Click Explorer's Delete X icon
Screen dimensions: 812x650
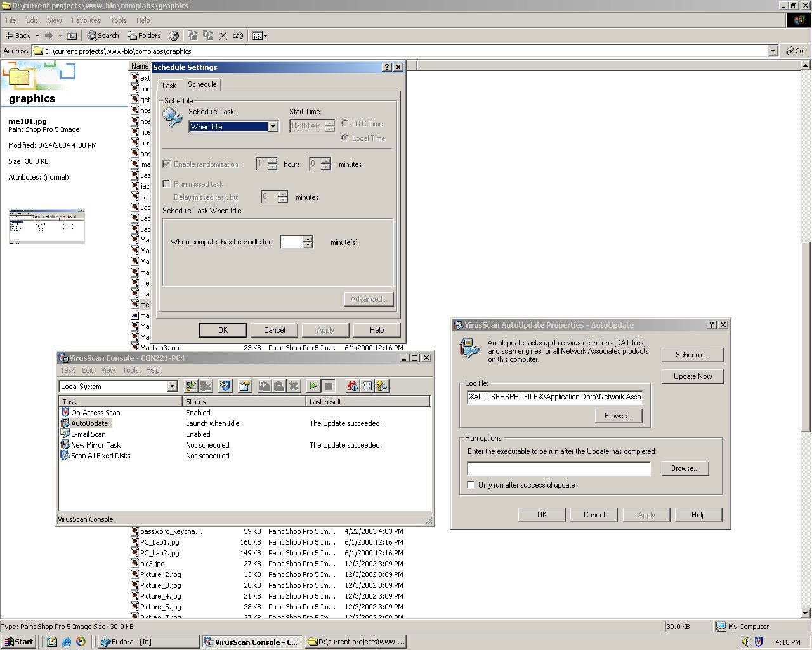click(223, 36)
